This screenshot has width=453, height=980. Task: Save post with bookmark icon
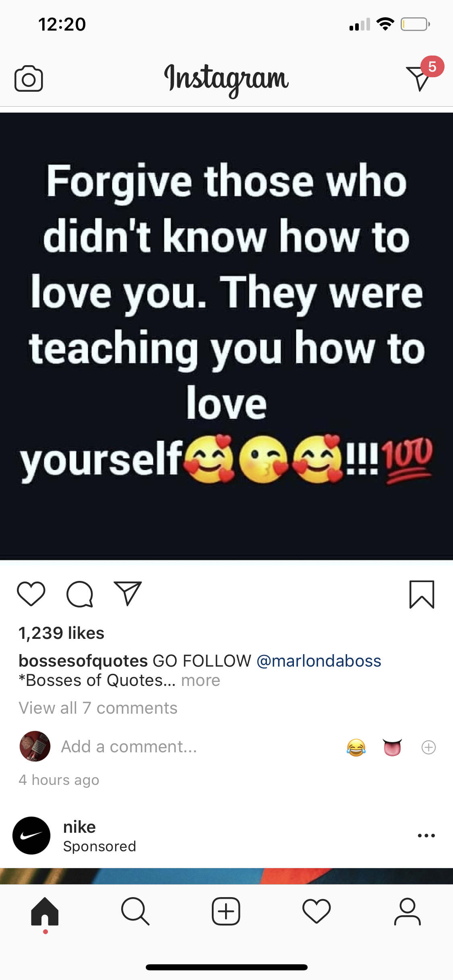point(422,594)
